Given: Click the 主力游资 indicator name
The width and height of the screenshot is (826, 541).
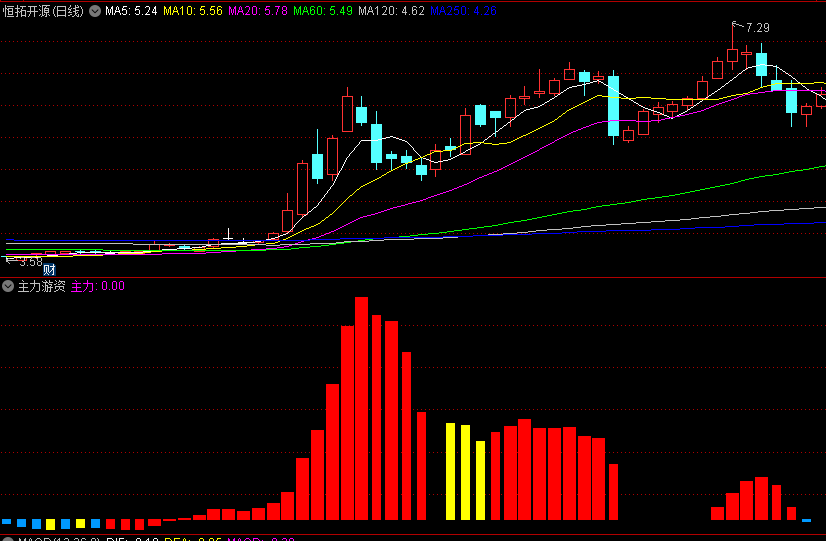Looking at the screenshot, I should (42, 286).
